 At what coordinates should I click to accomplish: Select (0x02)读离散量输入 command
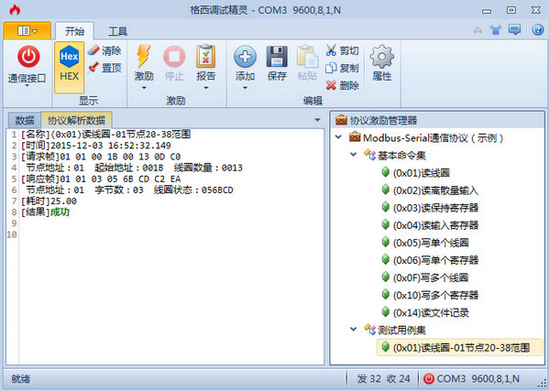pyautogui.click(x=435, y=190)
